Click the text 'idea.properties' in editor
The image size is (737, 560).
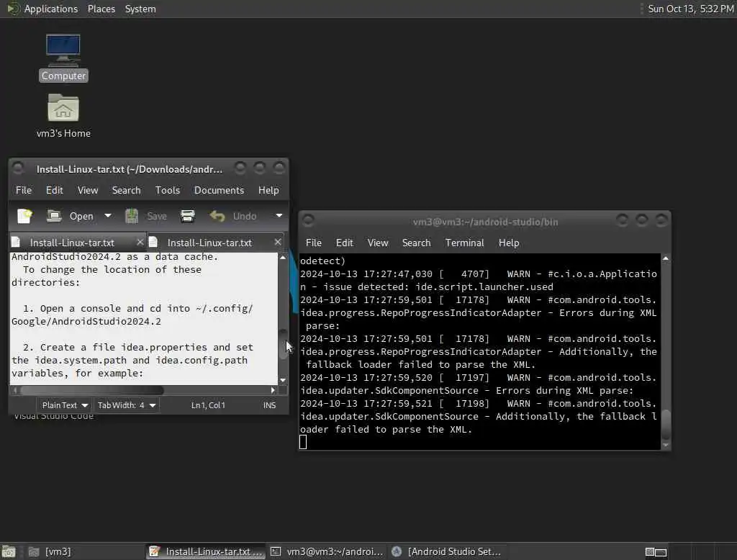pos(163,347)
